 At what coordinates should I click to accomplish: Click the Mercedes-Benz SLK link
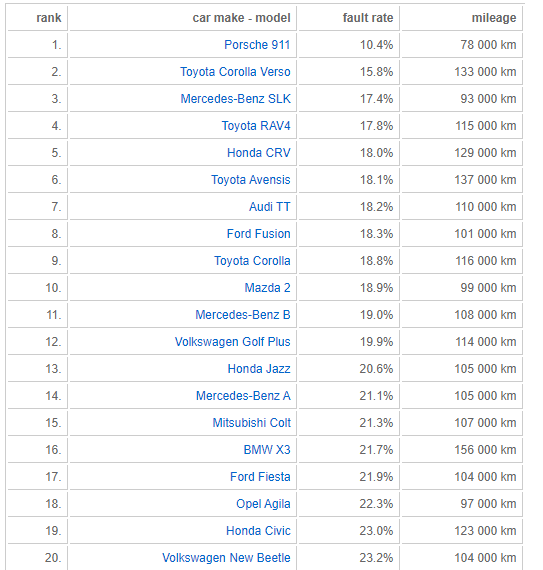point(236,99)
